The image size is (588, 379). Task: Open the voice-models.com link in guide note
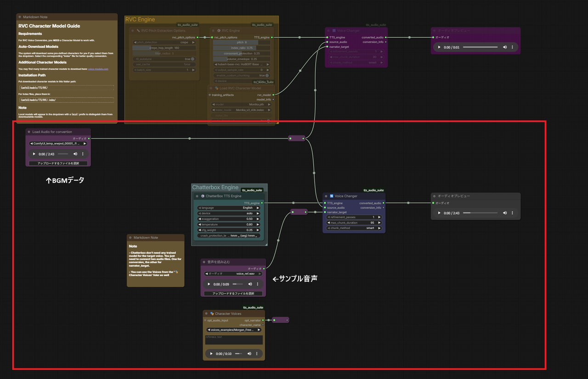(98, 69)
